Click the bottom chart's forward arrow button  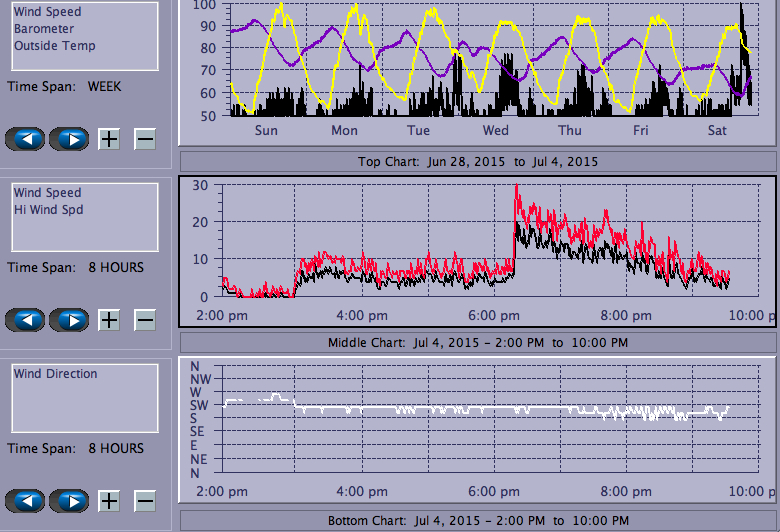[x=69, y=501]
